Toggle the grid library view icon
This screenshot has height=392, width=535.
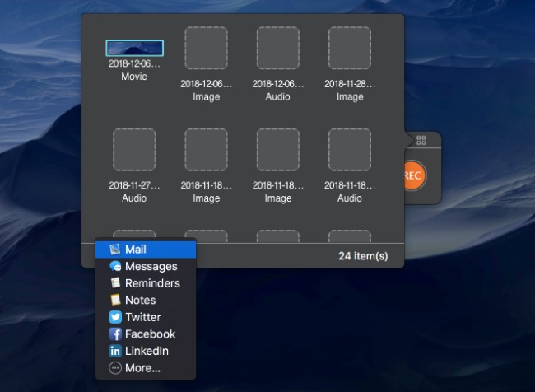tap(421, 140)
